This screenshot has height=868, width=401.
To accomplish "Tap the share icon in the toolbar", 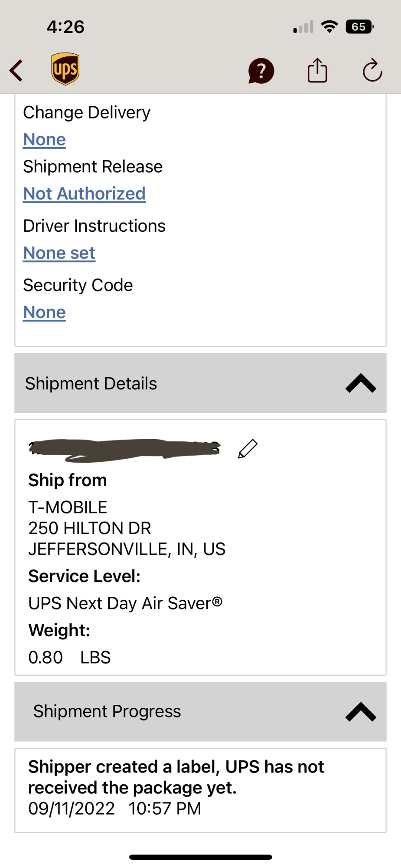I will pyautogui.click(x=317, y=70).
